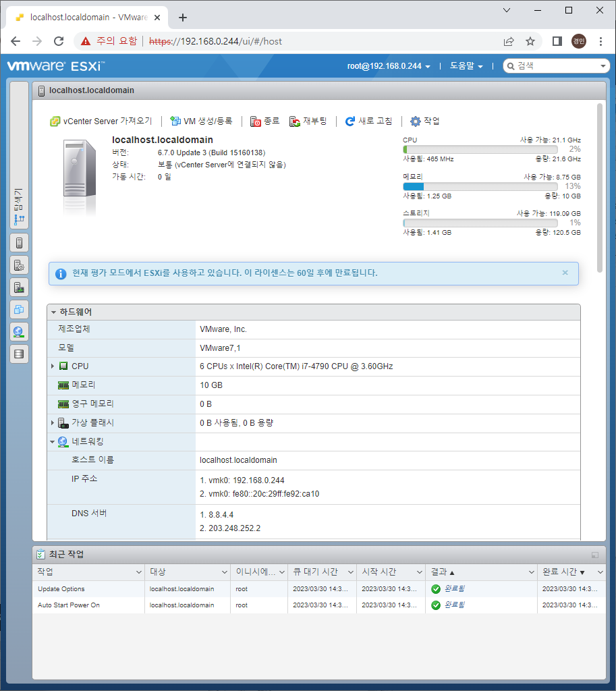The width and height of the screenshot is (616, 691).
Task: Open 완료됨 link for Auto Start Power On
Action: click(455, 605)
